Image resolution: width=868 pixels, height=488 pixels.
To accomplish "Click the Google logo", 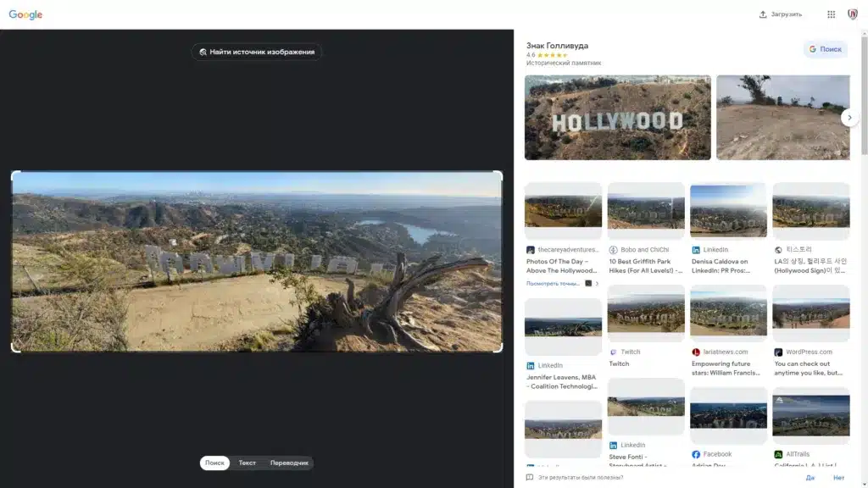I will tap(25, 15).
